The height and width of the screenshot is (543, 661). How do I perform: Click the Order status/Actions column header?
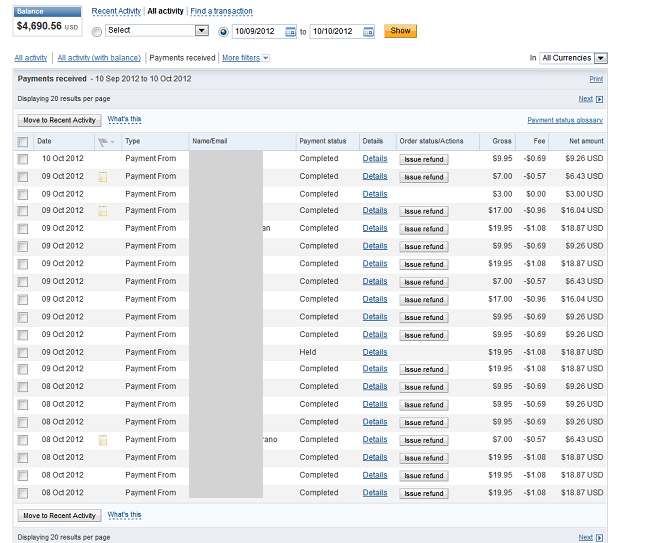[431, 141]
